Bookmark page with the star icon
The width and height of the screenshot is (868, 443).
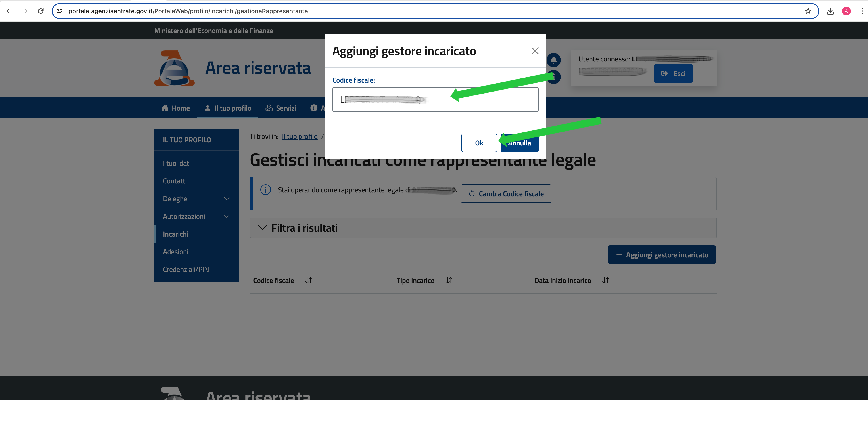(x=808, y=11)
